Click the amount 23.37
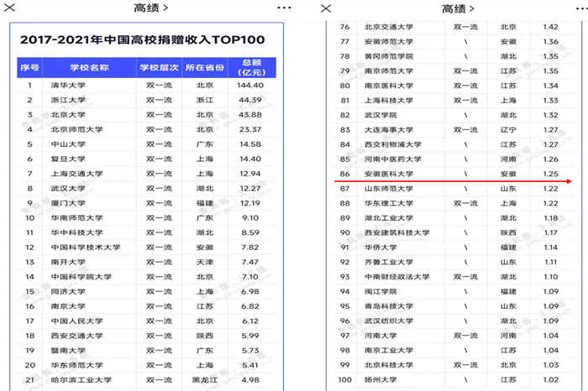Screen dimensions: 588x391 click(x=250, y=129)
